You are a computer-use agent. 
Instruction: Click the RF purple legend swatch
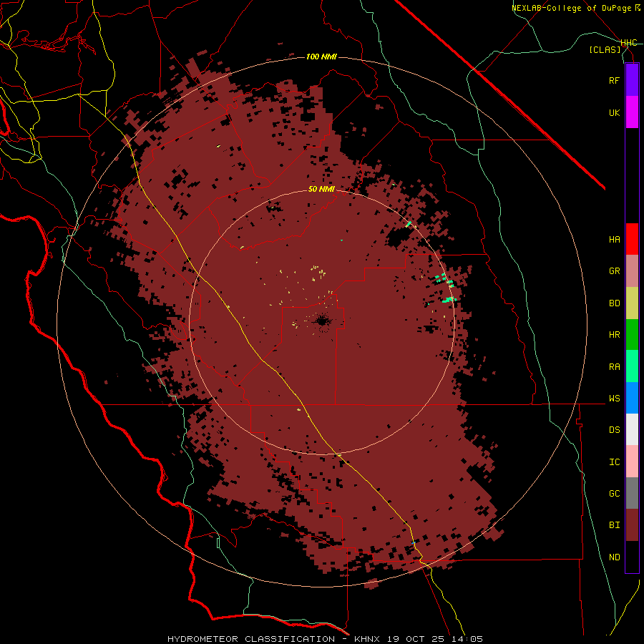click(x=632, y=80)
